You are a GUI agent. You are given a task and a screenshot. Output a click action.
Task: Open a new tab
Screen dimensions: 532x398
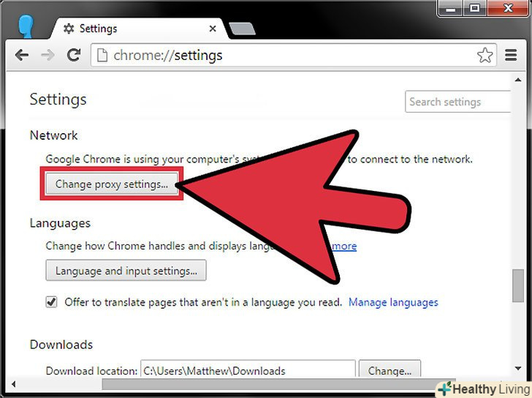243,29
